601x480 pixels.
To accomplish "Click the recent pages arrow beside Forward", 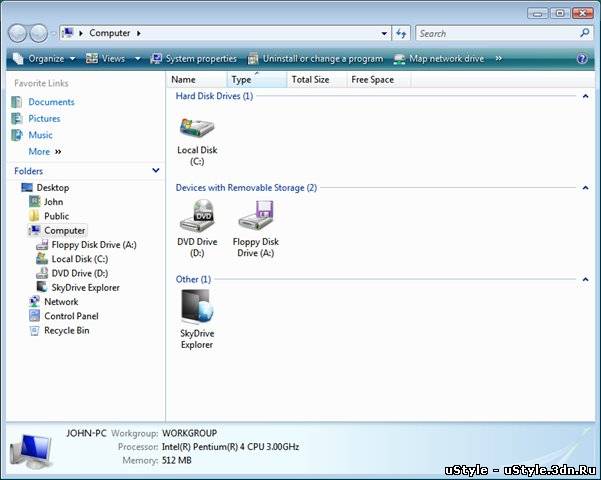I will [53, 34].
